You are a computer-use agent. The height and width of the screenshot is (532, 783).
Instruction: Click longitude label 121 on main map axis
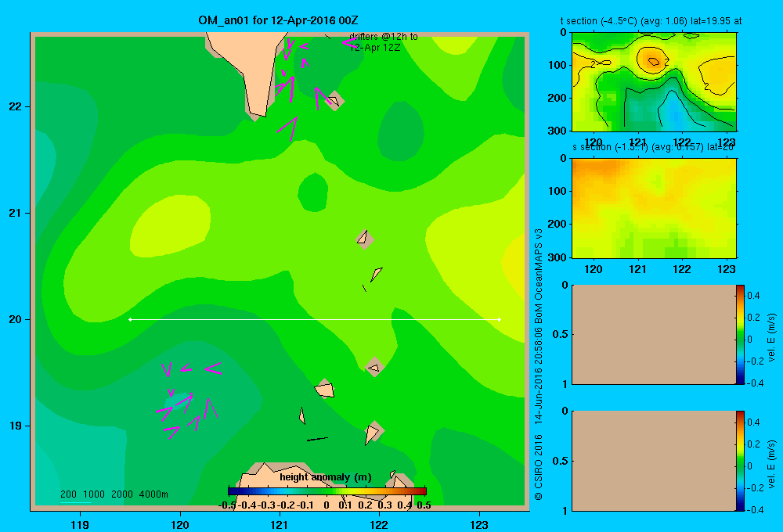[280, 524]
